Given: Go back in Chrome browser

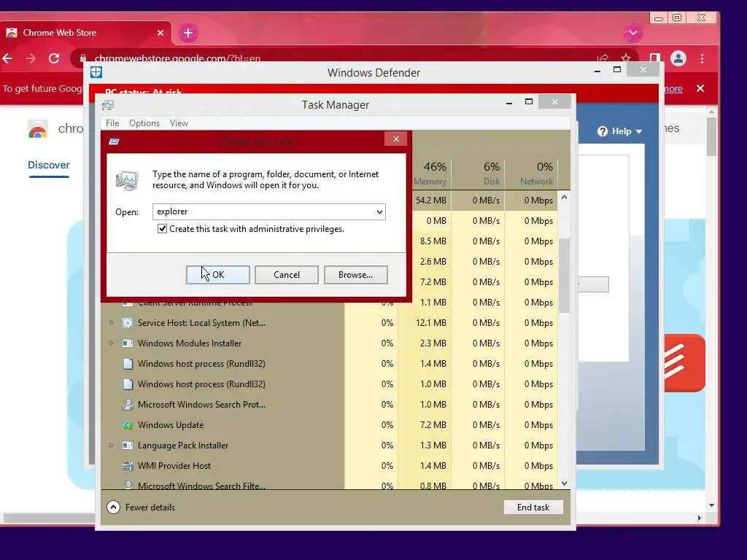Looking at the screenshot, I should [x=7, y=58].
